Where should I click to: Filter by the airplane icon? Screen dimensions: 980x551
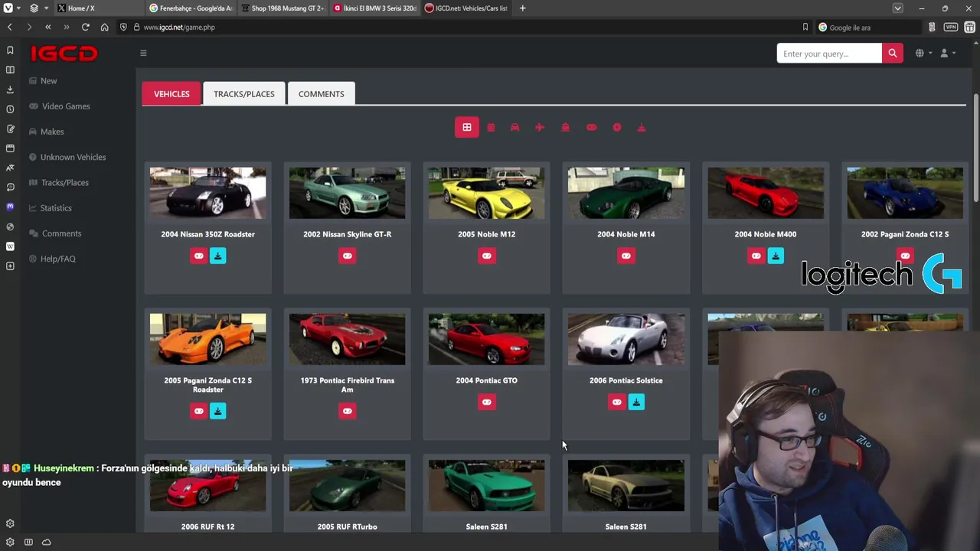[x=540, y=127]
